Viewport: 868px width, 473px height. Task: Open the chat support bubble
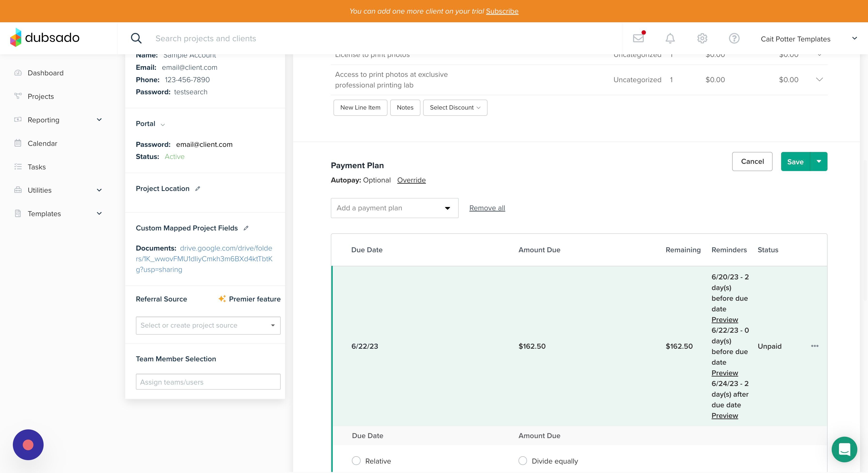[844, 449]
